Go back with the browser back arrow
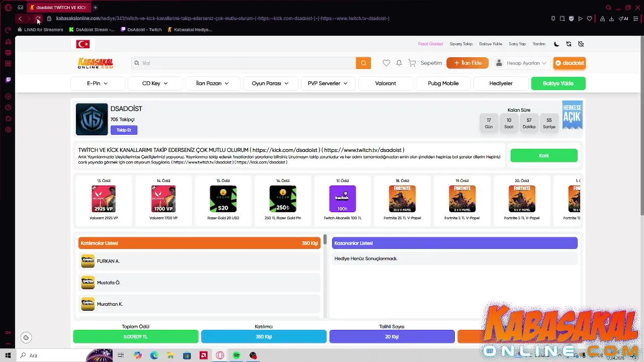This screenshot has width=644, height=362. (20, 19)
